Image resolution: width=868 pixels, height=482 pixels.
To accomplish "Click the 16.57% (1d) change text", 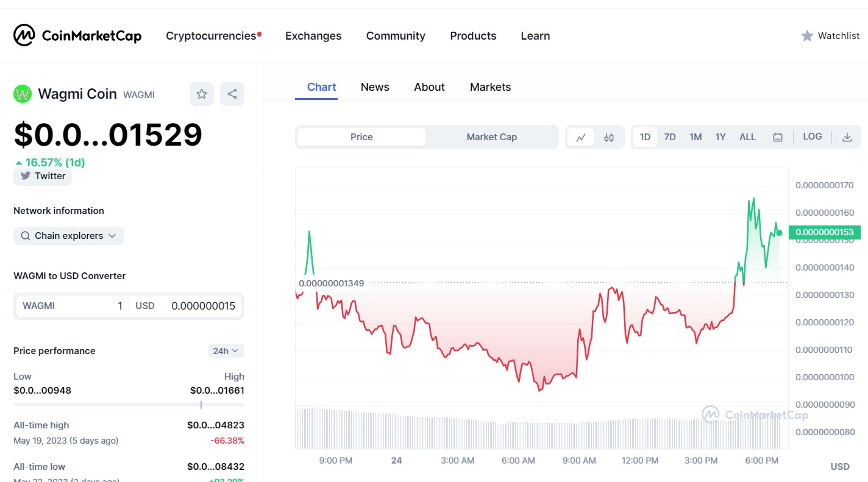I will (55, 163).
